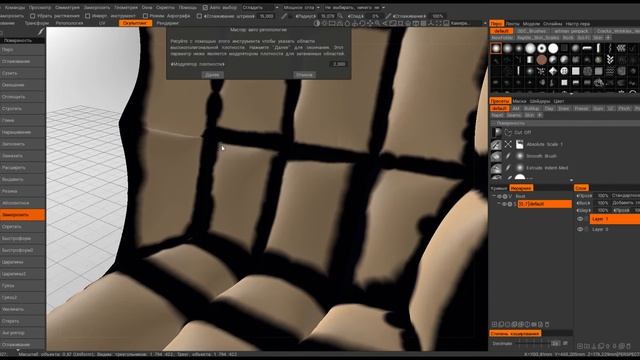Open the Камера dropdown
Image resolution: width=640 pixels, height=360 pixels.
(x=468, y=23)
